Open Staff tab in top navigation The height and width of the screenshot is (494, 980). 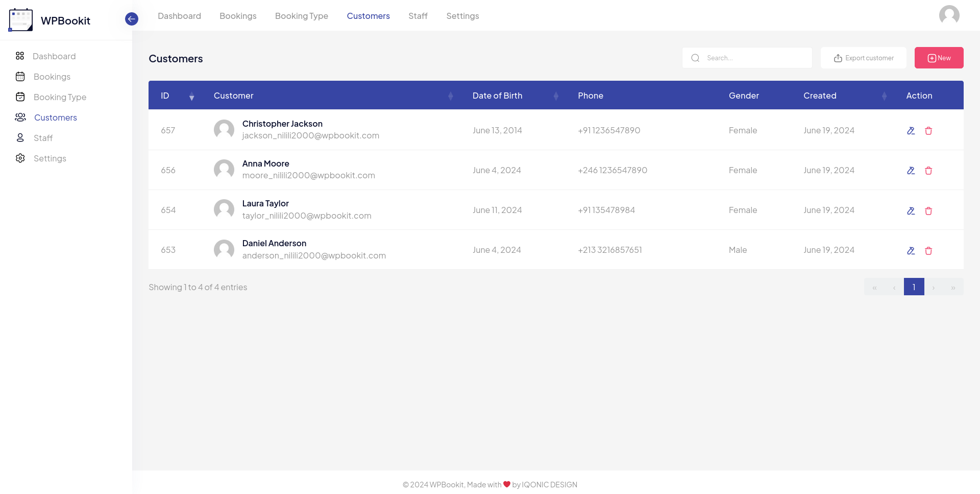pyautogui.click(x=418, y=16)
